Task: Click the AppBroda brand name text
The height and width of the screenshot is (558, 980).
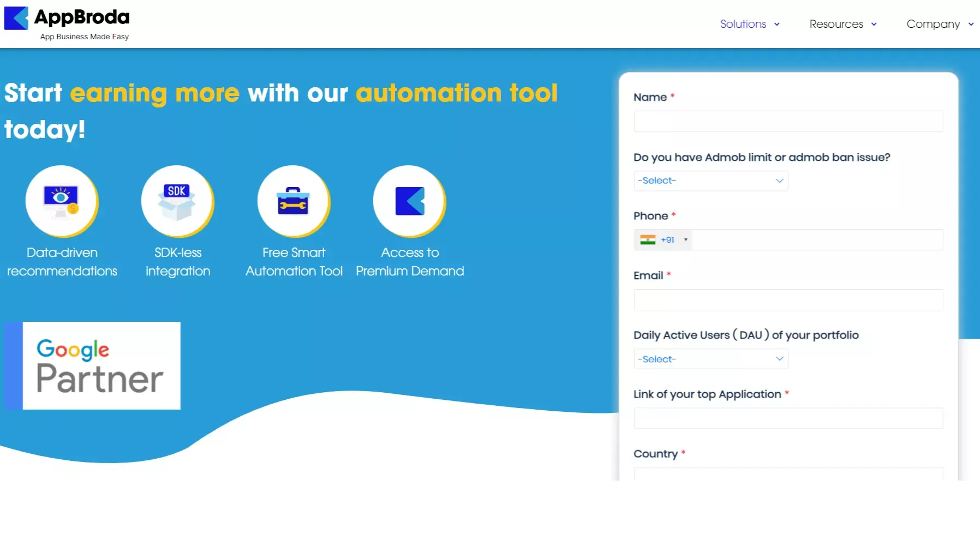Action: pyautogui.click(x=82, y=17)
